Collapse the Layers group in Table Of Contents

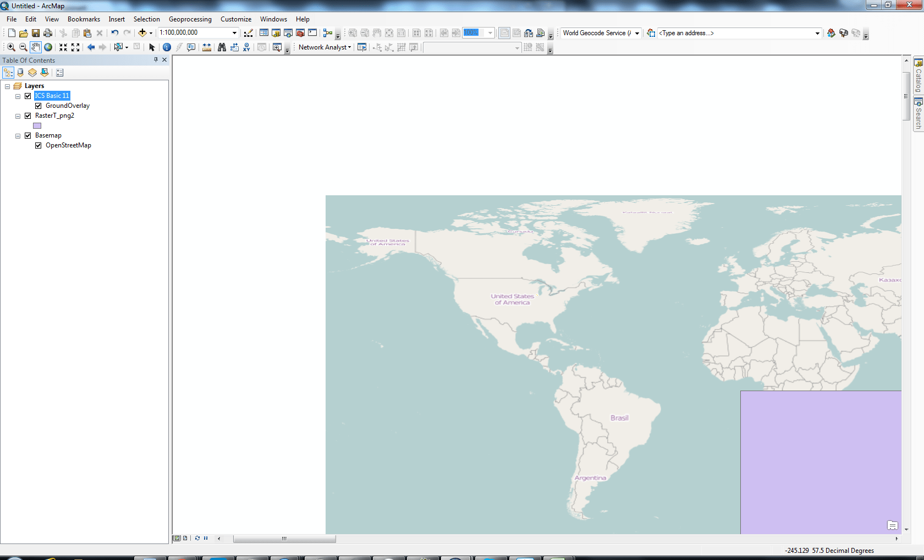click(7, 86)
